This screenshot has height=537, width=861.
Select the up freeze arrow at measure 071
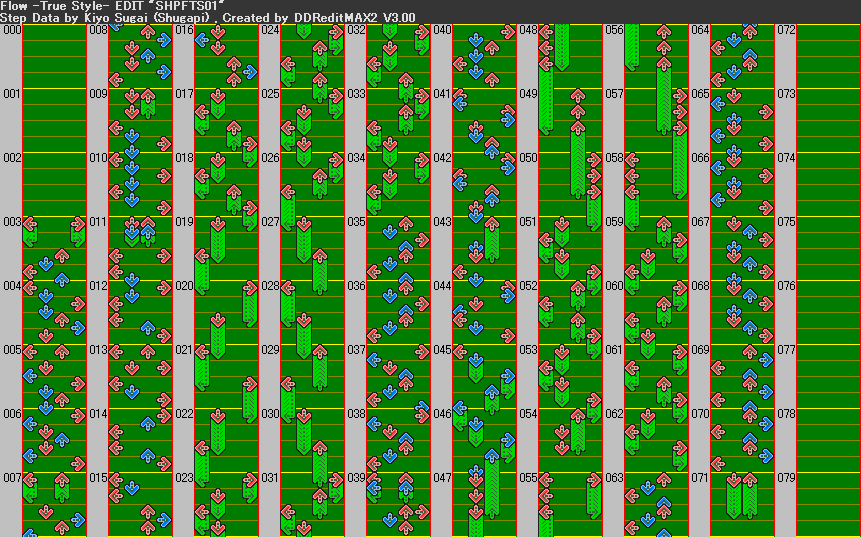[x=750, y=496]
